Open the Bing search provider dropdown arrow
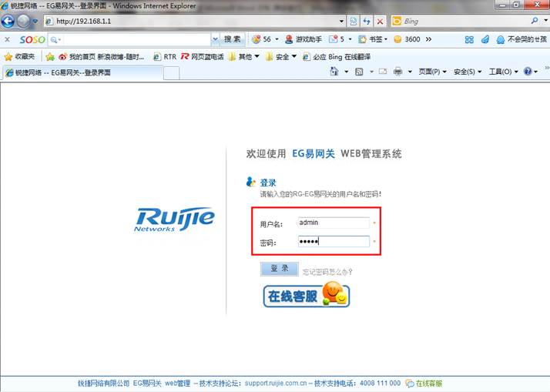Screen dimensions: 550x392 [x=546, y=21]
